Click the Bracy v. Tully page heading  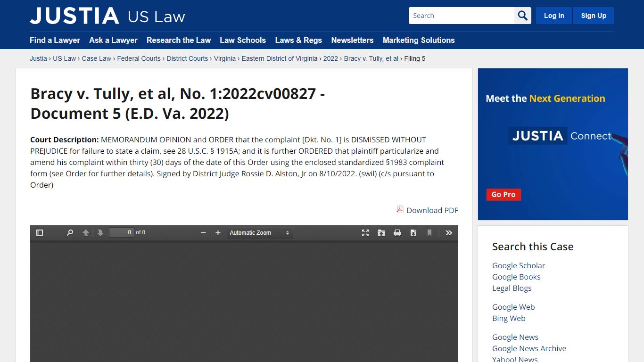[178, 103]
